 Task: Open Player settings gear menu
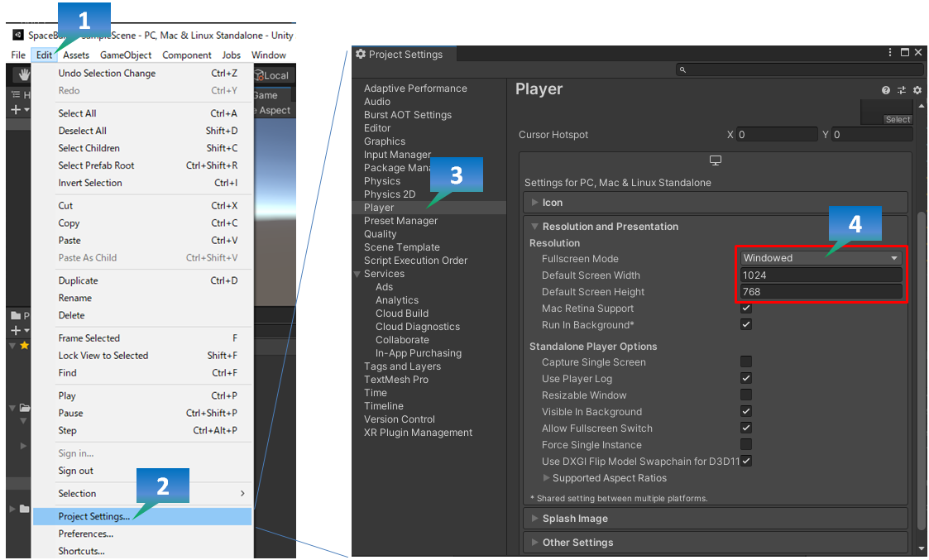point(917,90)
